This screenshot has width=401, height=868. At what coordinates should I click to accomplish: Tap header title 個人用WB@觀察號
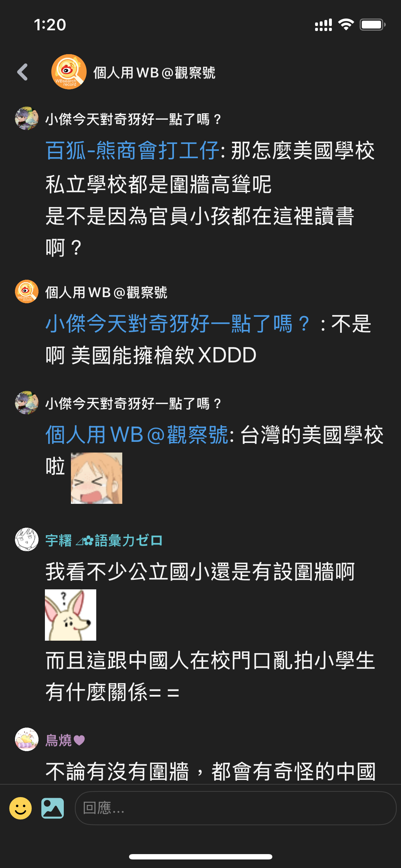pos(154,73)
